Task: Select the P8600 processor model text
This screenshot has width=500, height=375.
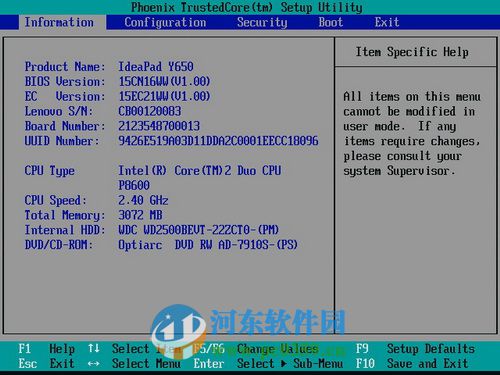Action: click(134, 186)
